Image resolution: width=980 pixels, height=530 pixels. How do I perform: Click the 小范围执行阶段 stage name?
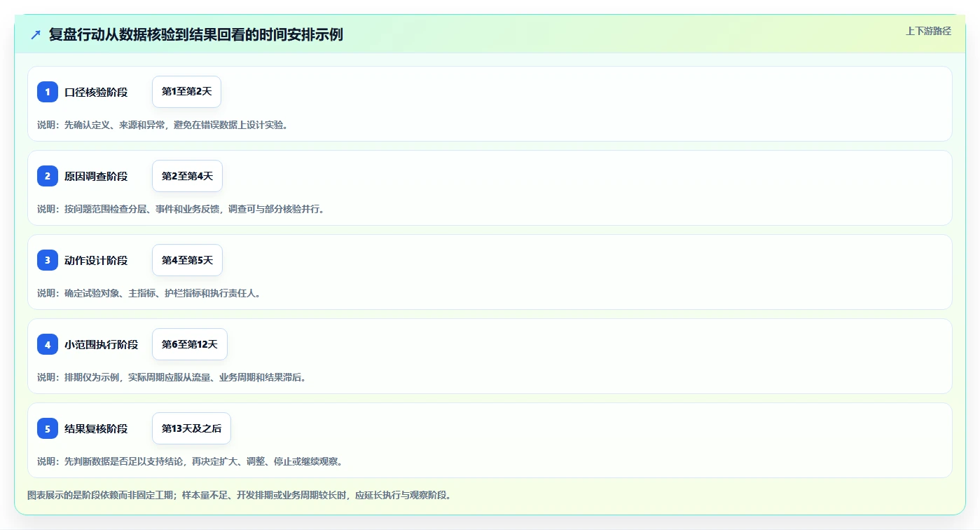click(x=102, y=345)
